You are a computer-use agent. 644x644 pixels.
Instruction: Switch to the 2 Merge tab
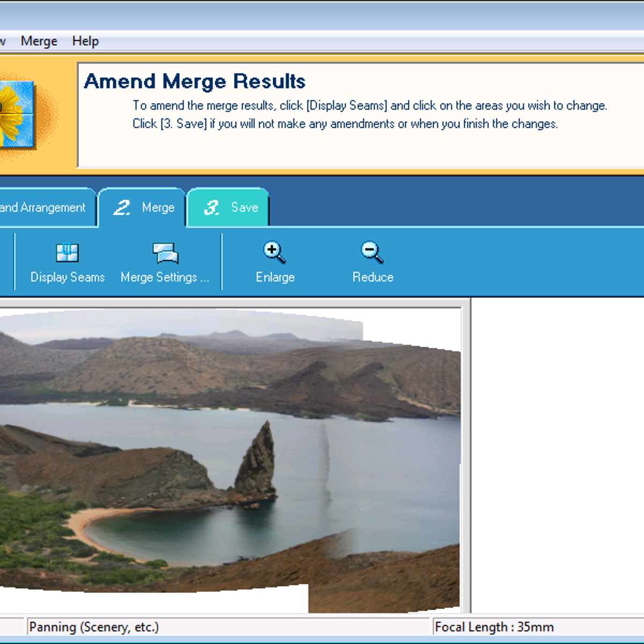pyautogui.click(x=142, y=208)
